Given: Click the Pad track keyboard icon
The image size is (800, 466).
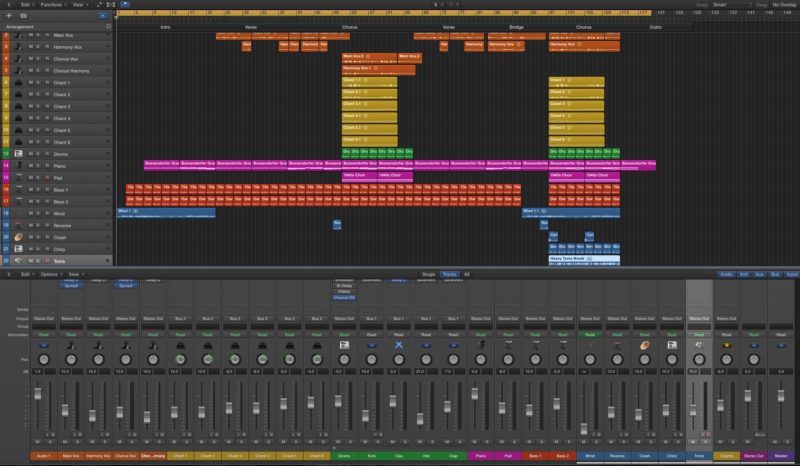Looking at the screenshot, I should 18,178.
